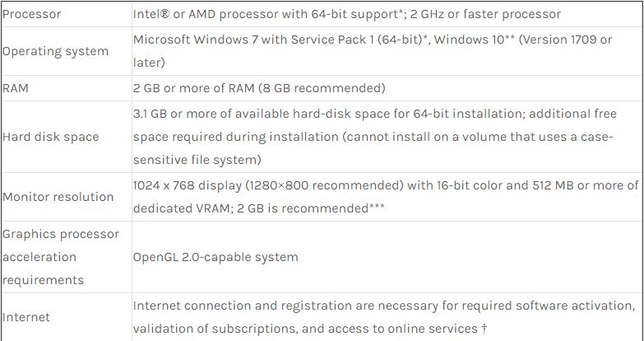Click the Processor row label
644x341 pixels.
(31, 14)
